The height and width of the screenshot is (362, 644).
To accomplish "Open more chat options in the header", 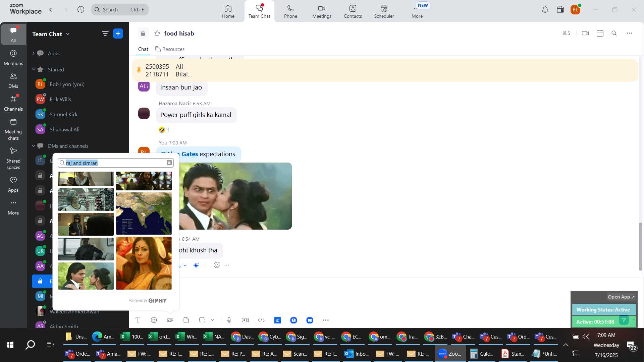I will coord(630,33).
